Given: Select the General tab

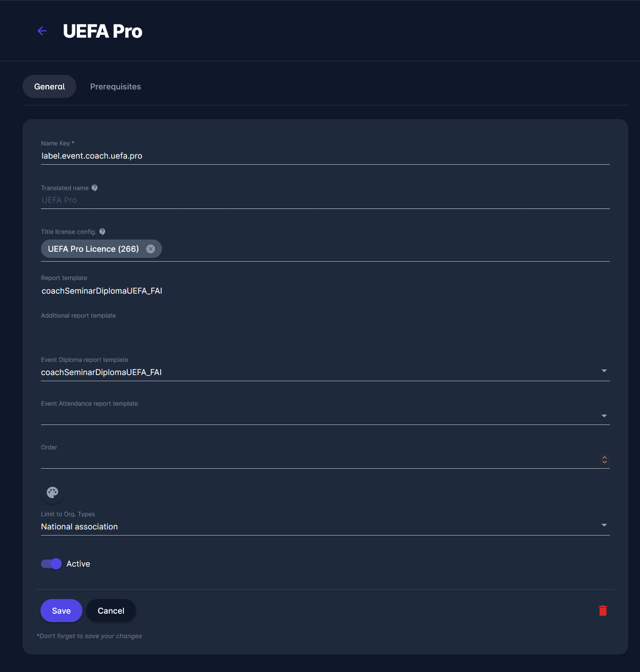Looking at the screenshot, I should pyautogui.click(x=49, y=87).
